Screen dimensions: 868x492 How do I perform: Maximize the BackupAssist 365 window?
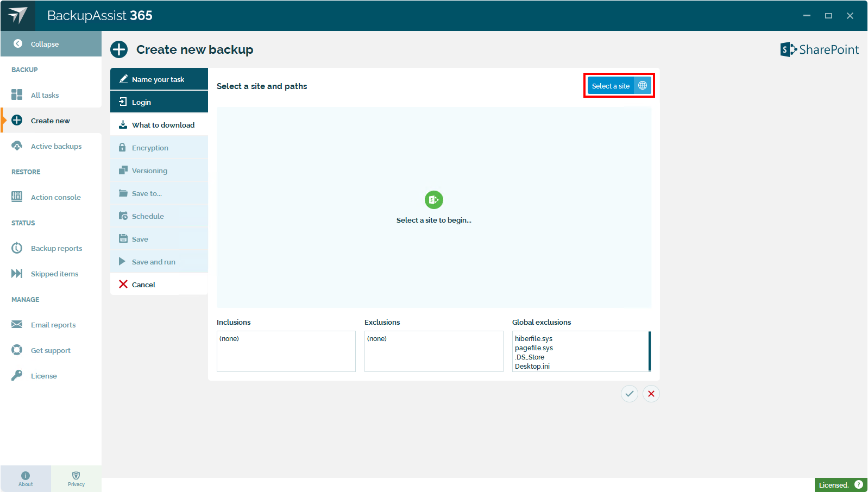coord(829,16)
